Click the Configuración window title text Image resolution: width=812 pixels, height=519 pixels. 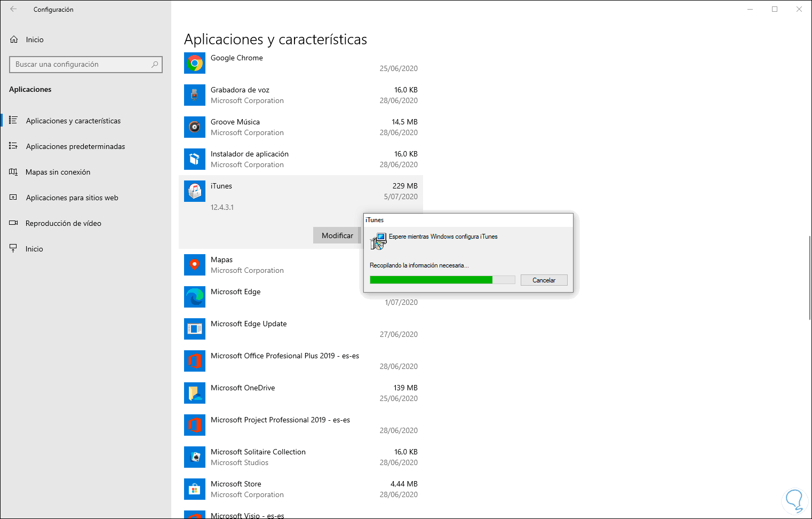coord(53,10)
